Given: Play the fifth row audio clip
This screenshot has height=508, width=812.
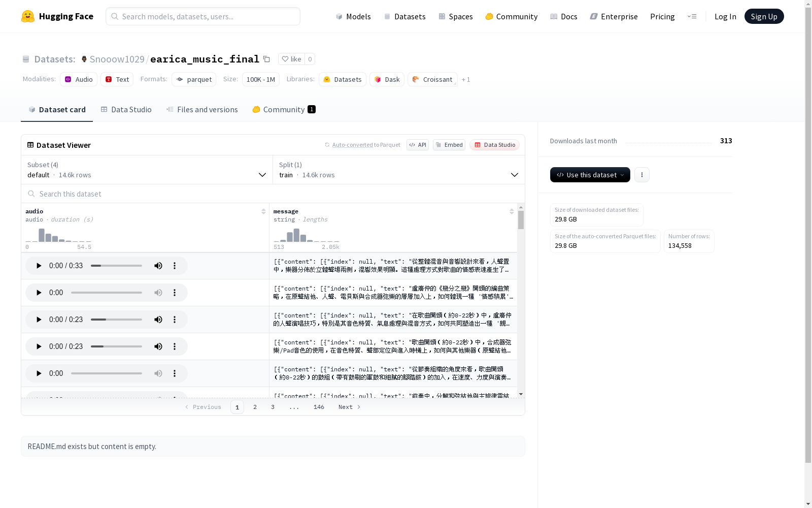Looking at the screenshot, I should pyautogui.click(x=39, y=373).
